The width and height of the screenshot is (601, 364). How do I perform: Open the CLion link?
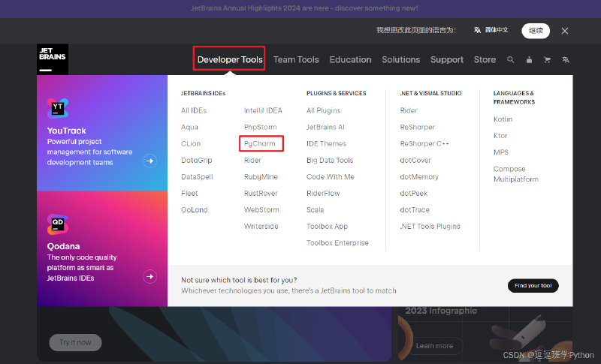click(x=191, y=143)
